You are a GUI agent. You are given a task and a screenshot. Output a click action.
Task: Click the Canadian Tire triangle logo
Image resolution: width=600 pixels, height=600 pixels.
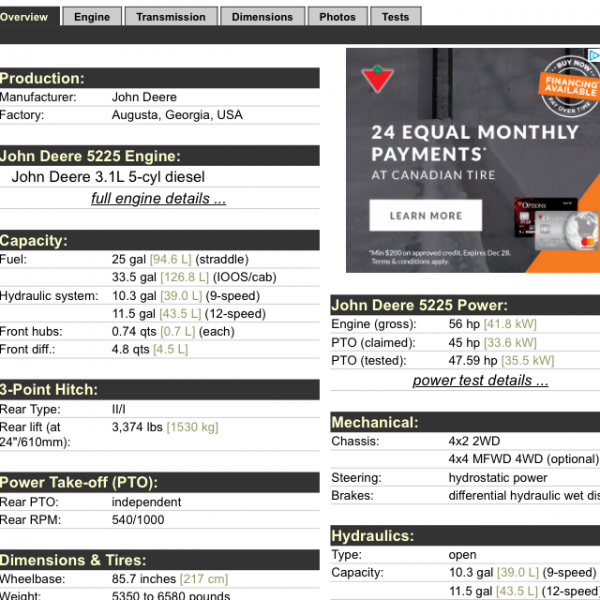pos(377,79)
